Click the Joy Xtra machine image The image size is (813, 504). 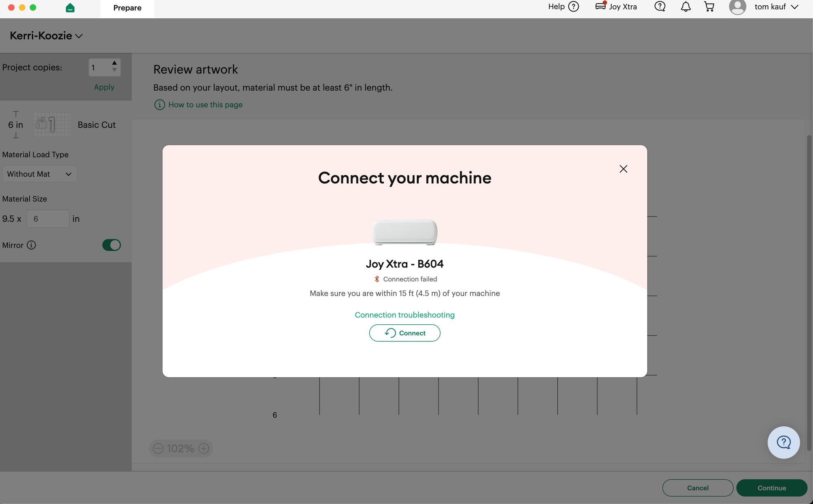pyautogui.click(x=405, y=232)
